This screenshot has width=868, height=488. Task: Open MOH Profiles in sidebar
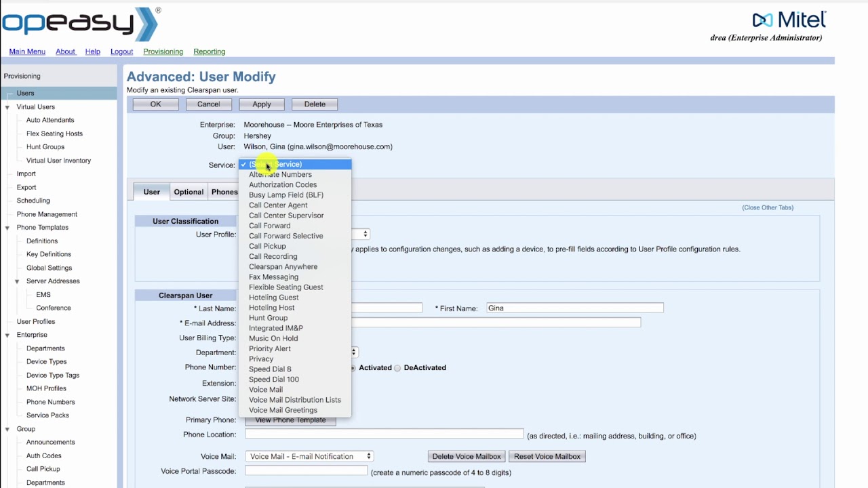pos(46,388)
